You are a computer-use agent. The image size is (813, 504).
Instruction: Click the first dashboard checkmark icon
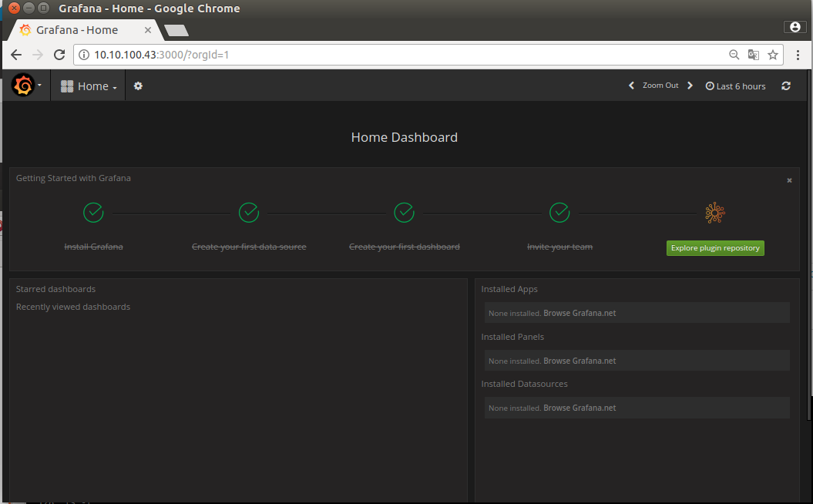[x=405, y=213]
